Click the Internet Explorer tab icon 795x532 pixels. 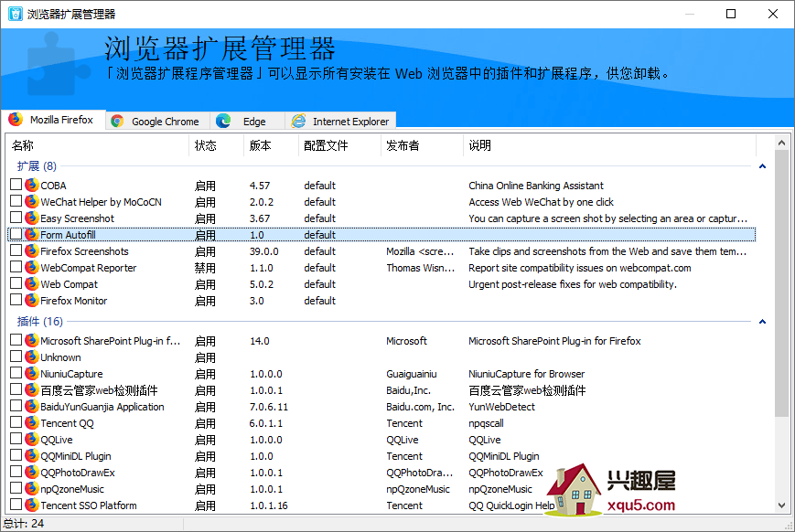click(x=298, y=121)
